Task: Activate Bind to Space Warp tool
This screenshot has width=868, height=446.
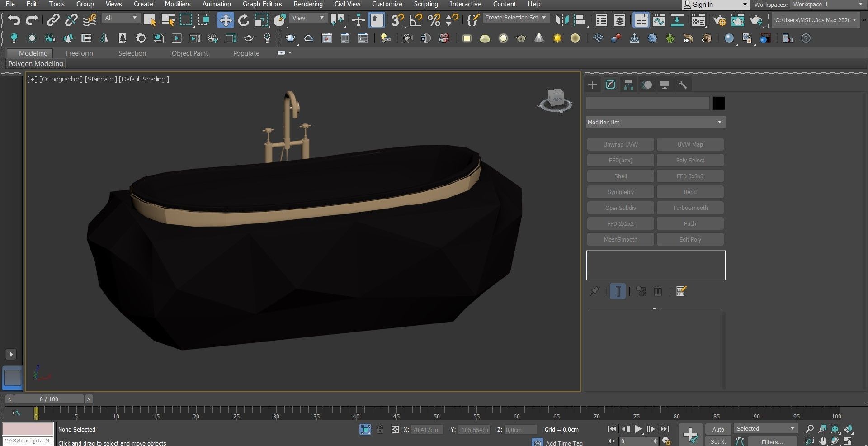Action: pyautogui.click(x=90, y=20)
